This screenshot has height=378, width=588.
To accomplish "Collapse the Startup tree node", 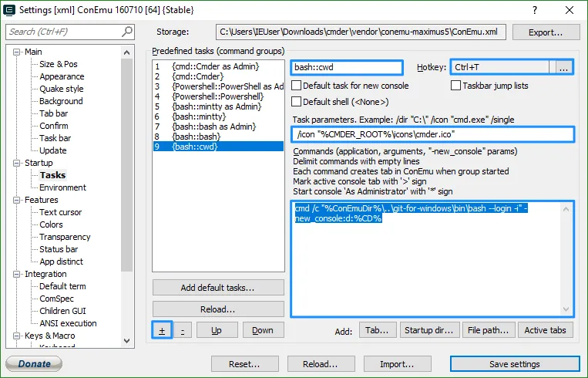I will click(x=18, y=163).
